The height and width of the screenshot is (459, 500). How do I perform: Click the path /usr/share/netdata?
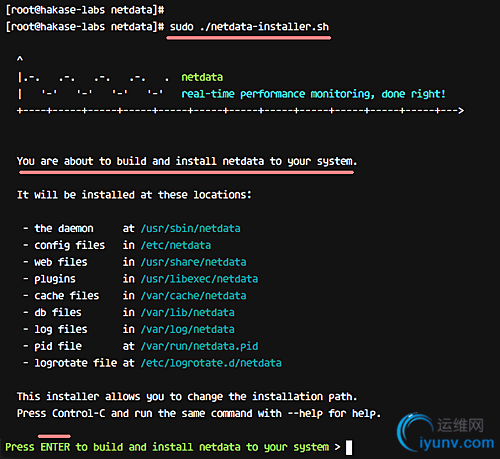coord(193,262)
